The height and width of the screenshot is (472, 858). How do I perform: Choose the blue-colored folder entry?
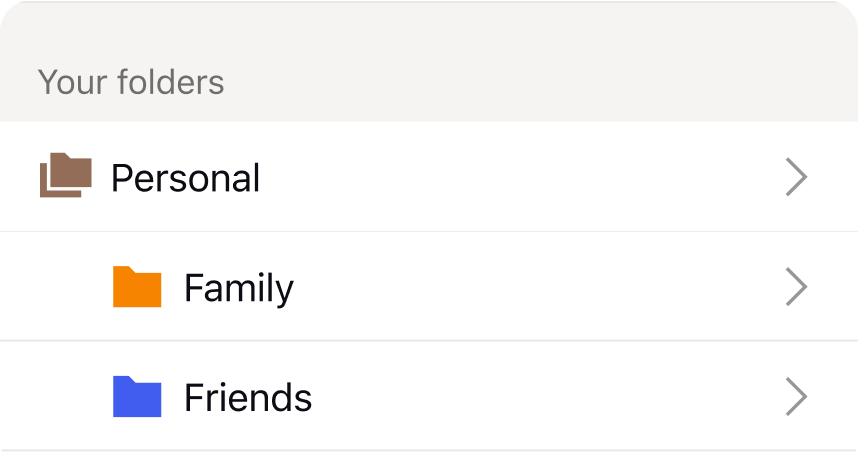(x=429, y=397)
